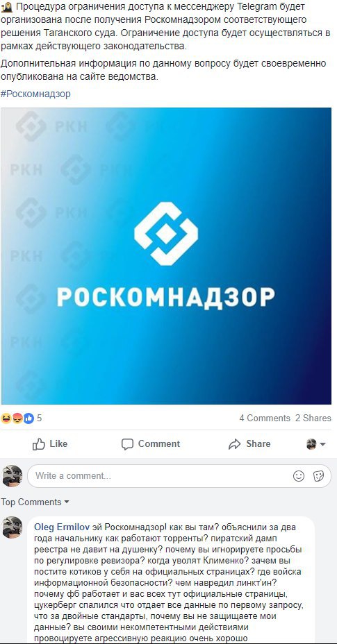
Task: Expand the Top Comments sorting dropdown
Action: tap(35, 502)
